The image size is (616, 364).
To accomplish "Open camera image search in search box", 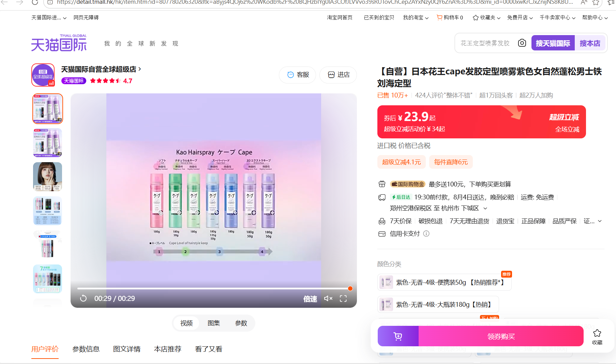I will [x=522, y=43].
